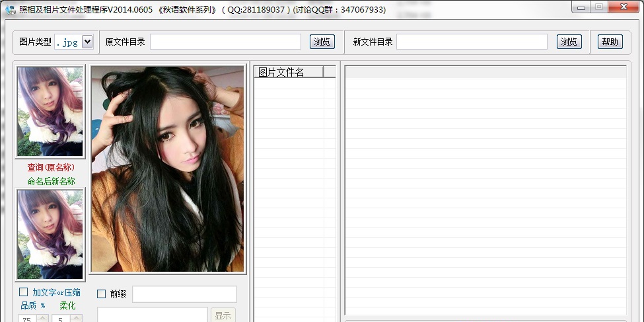Open the 图片类型 .jpg dropdown

point(87,42)
